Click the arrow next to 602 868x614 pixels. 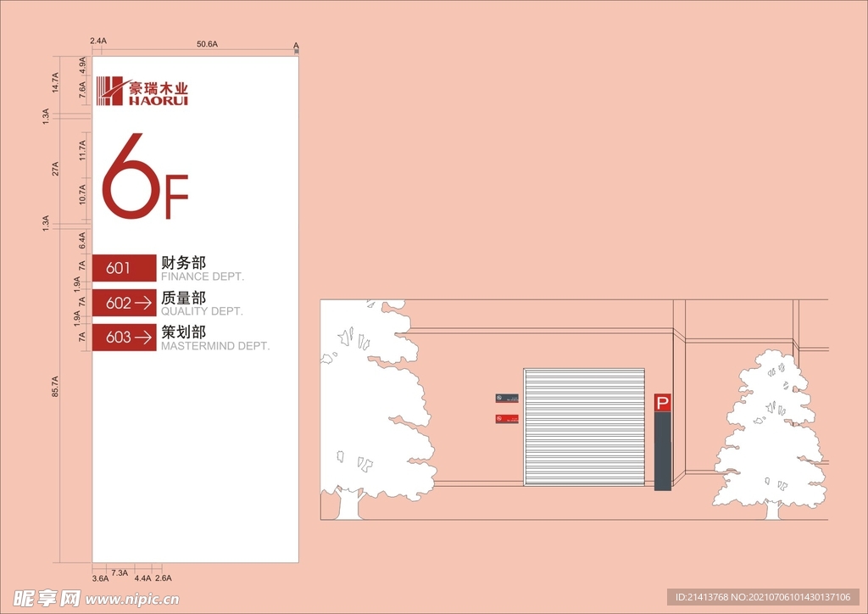coord(143,303)
